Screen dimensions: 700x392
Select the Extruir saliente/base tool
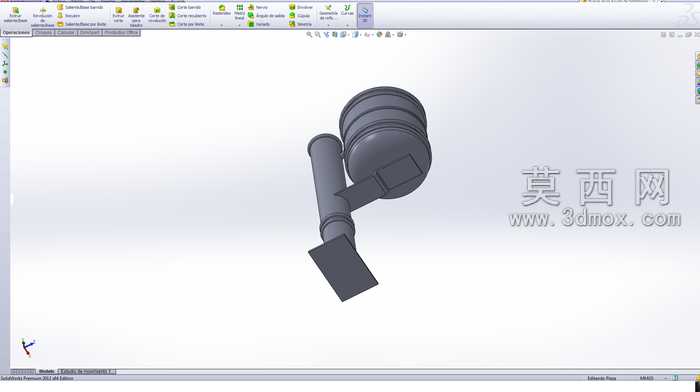(15, 15)
